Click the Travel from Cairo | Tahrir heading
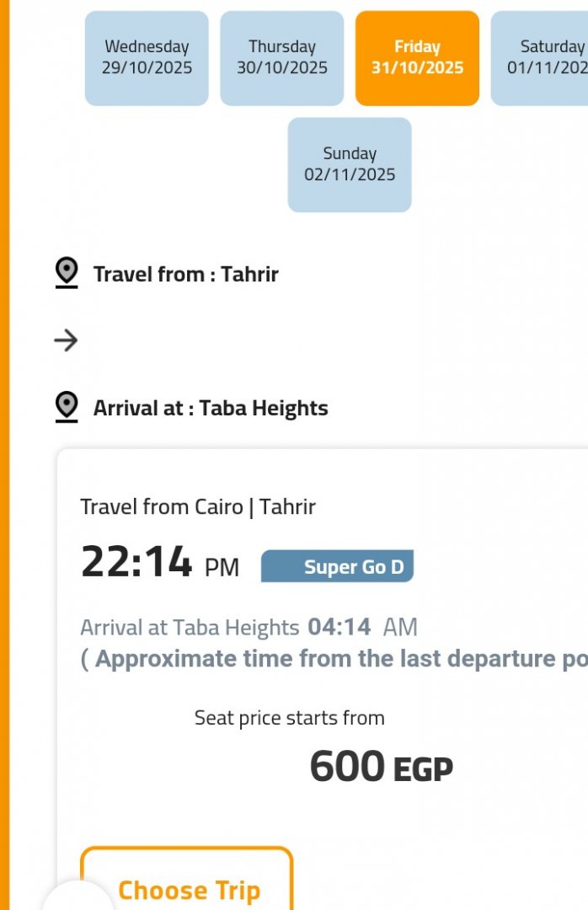 tap(198, 506)
